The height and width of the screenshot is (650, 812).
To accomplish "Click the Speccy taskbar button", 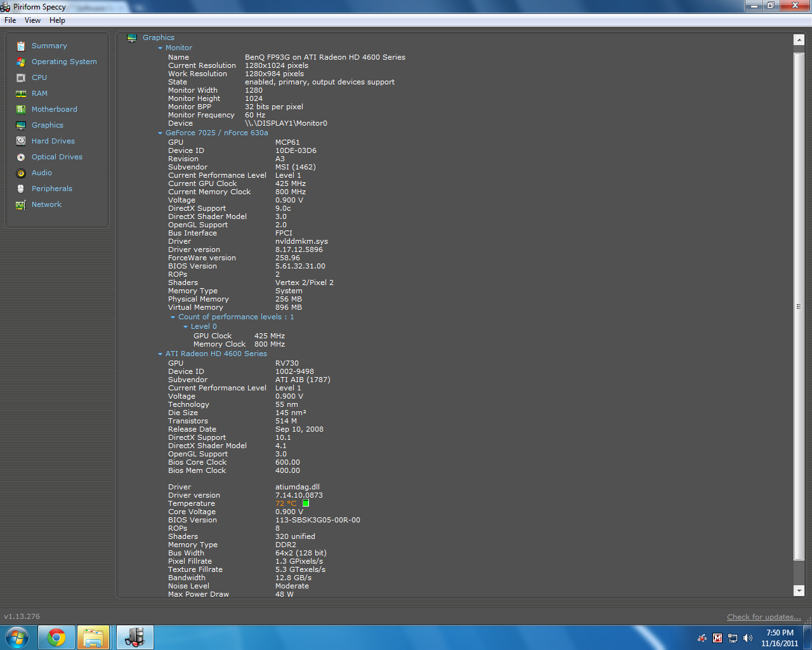I will pos(135,637).
